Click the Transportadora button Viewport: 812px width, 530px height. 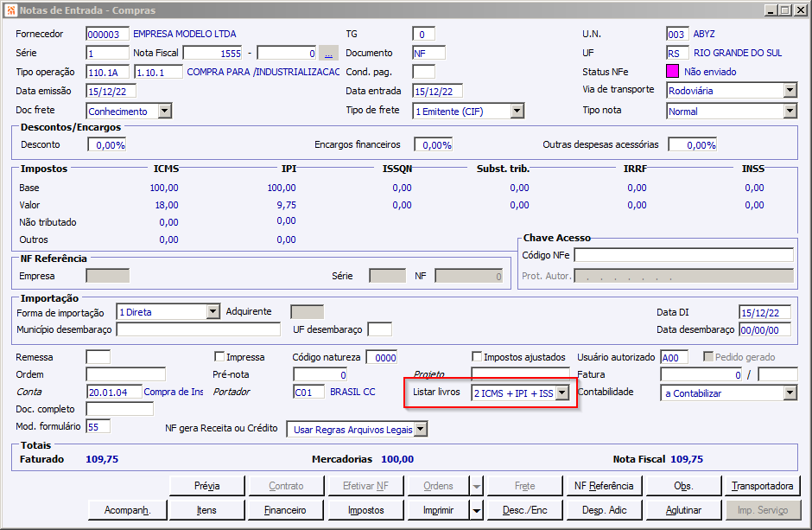point(763,486)
